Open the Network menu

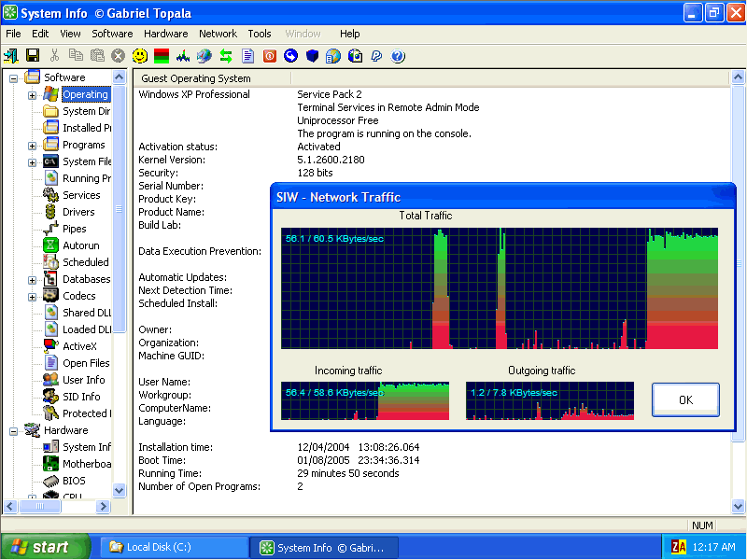218,34
